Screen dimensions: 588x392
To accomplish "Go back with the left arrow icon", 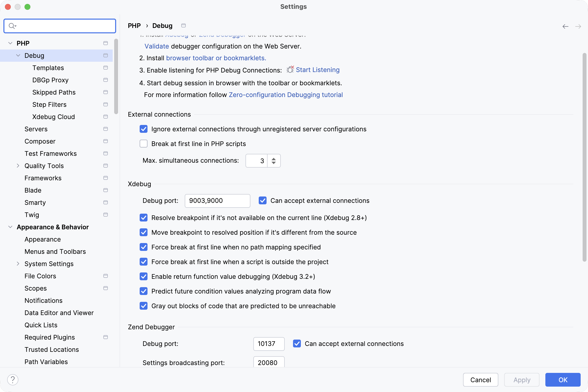I will coord(565,26).
